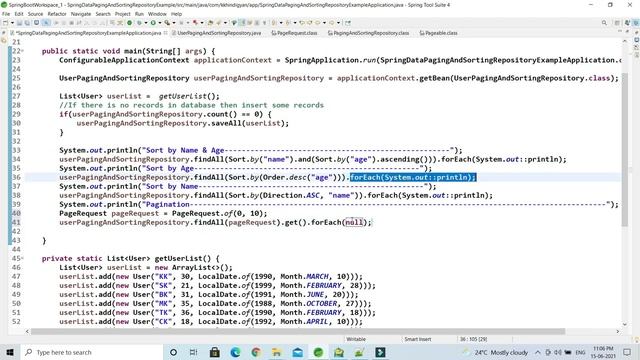Click the Windows Start button
The height and width of the screenshot is (360, 640).
pos(10,352)
